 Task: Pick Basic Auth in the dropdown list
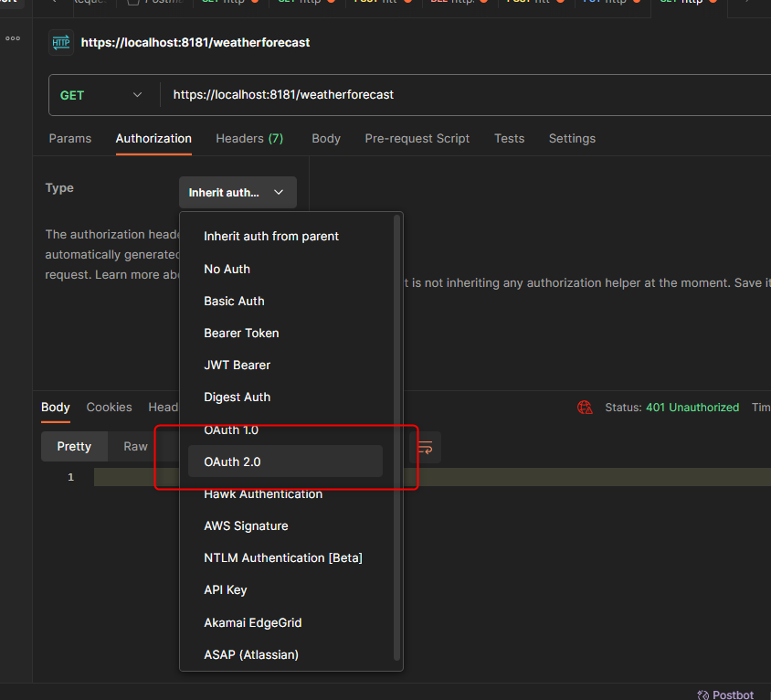coord(234,301)
